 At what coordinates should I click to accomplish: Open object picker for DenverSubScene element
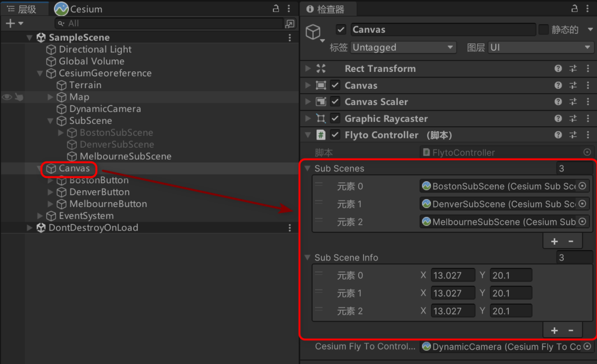(582, 204)
